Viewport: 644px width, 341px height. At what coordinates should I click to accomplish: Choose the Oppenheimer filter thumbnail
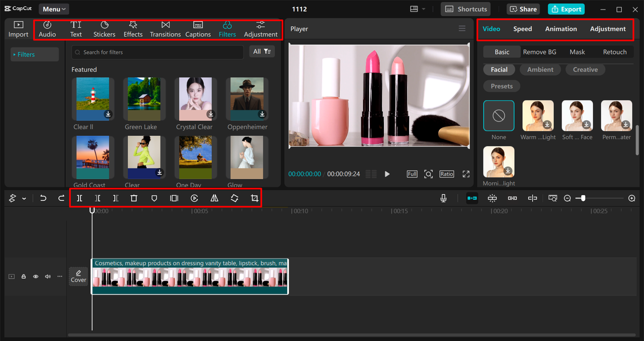click(x=247, y=99)
